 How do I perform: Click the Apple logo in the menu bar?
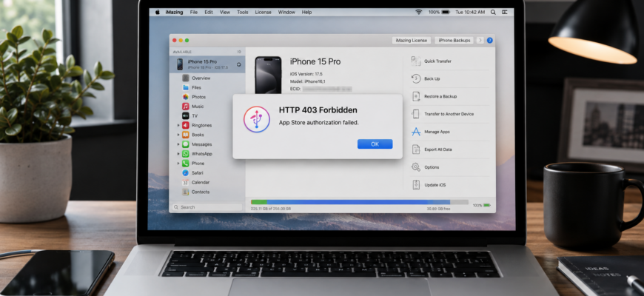pos(158,13)
